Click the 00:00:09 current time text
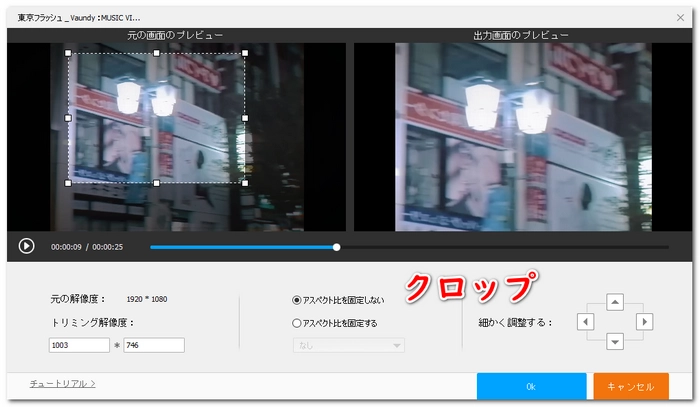Screen dimensions: 700x407 (x=66, y=247)
